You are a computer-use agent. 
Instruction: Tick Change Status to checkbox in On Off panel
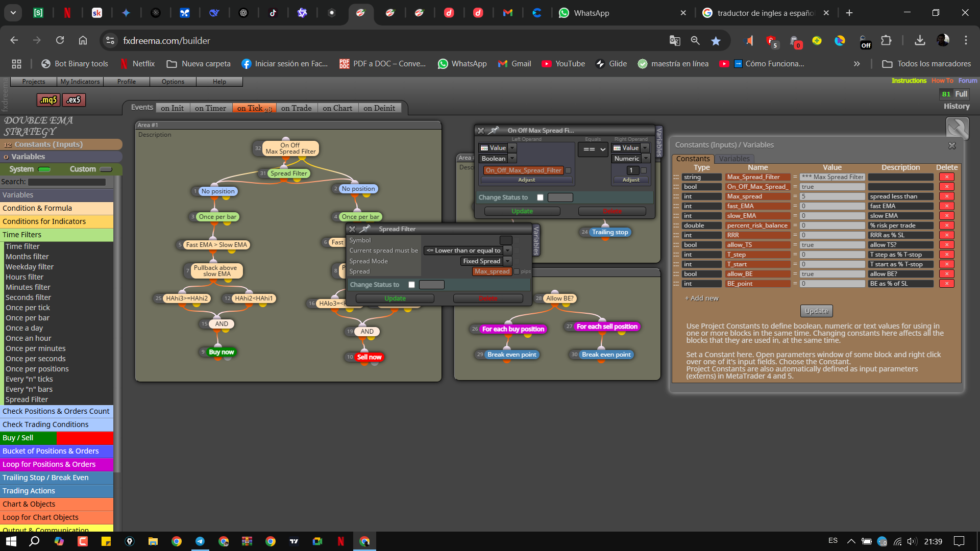(x=541, y=197)
